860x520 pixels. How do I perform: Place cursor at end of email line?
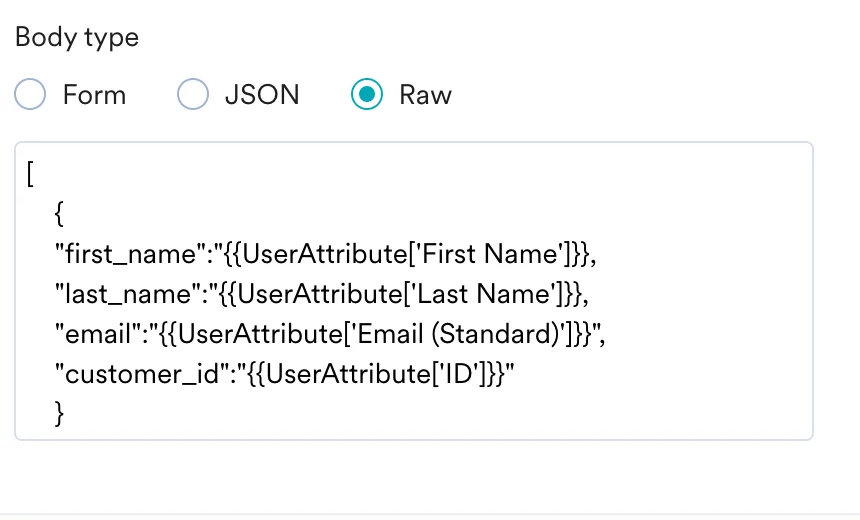pyautogui.click(x=606, y=334)
